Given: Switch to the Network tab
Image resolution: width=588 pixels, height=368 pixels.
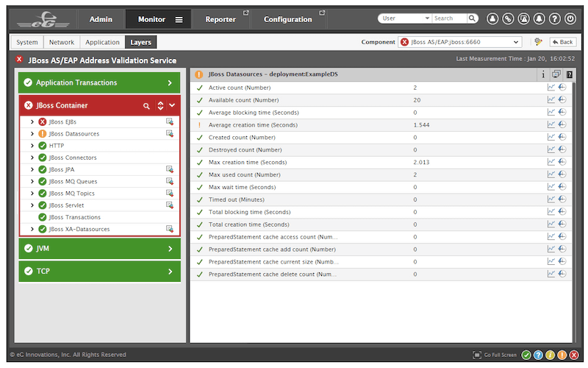Looking at the screenshot, I should point(62,43).
